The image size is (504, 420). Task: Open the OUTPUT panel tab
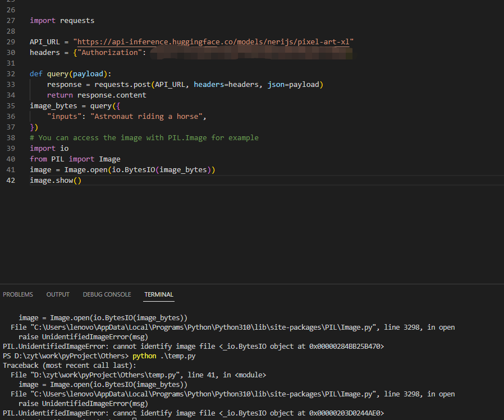(58, 294)
